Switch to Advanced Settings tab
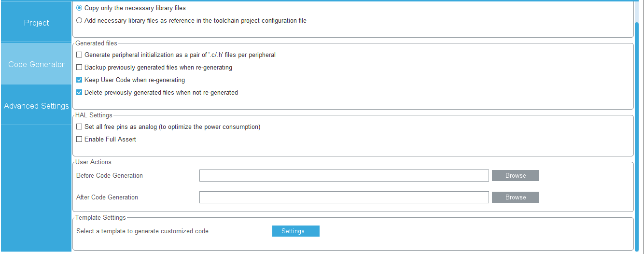 36,106
